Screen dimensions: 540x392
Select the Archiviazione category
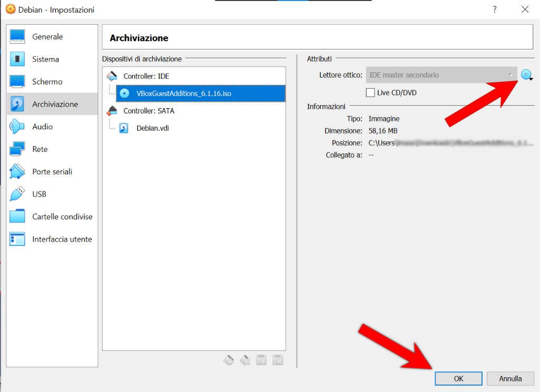click(52, 104)
